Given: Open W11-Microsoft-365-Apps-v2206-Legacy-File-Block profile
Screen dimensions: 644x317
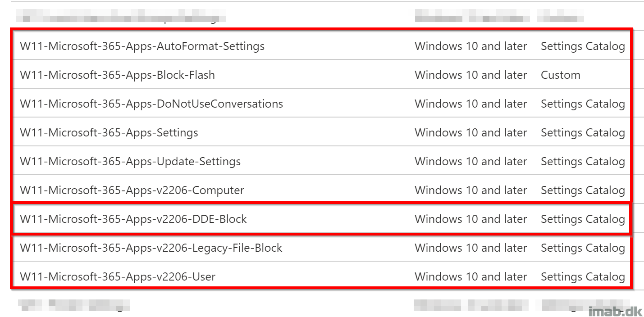Looking at the screenshot, I should coord(151,248).
